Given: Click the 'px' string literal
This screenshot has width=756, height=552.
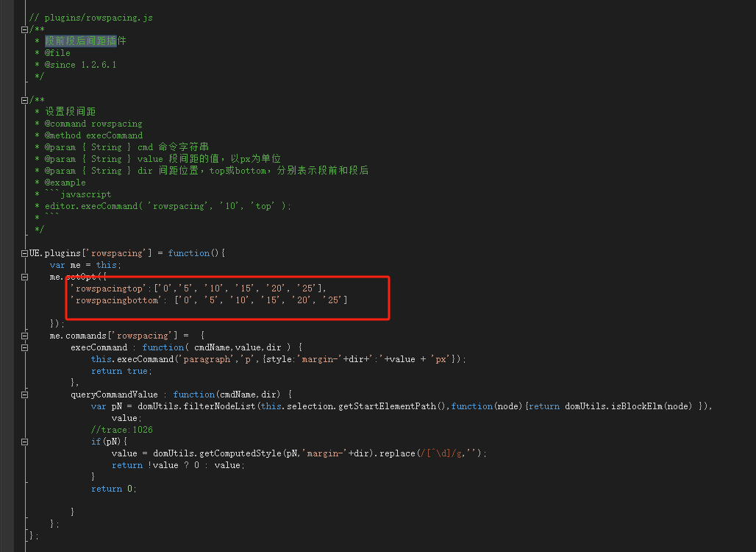Looking at the screenshot, I should [441, 359].
